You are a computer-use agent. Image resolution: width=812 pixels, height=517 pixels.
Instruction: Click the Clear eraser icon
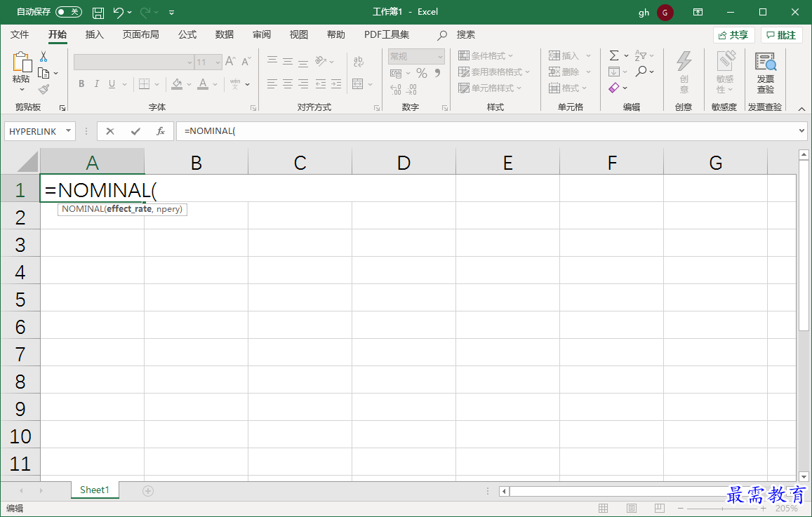coord(614,88)
